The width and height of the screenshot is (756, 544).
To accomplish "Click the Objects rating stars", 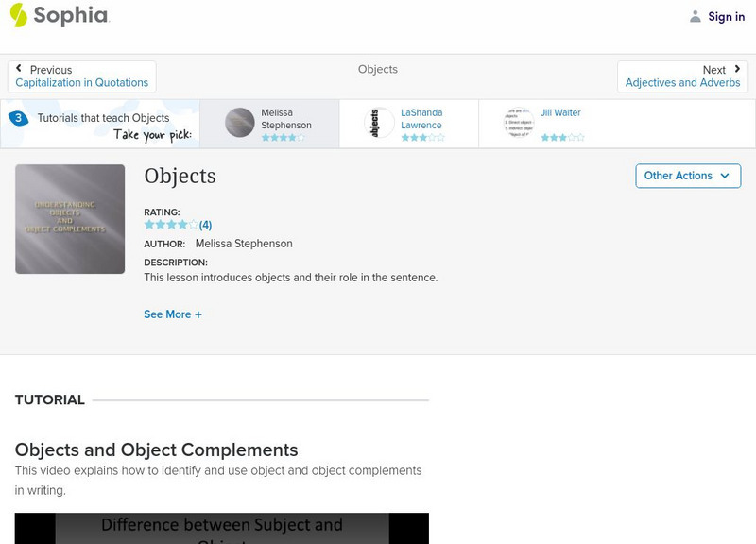I will pos(171,225).
